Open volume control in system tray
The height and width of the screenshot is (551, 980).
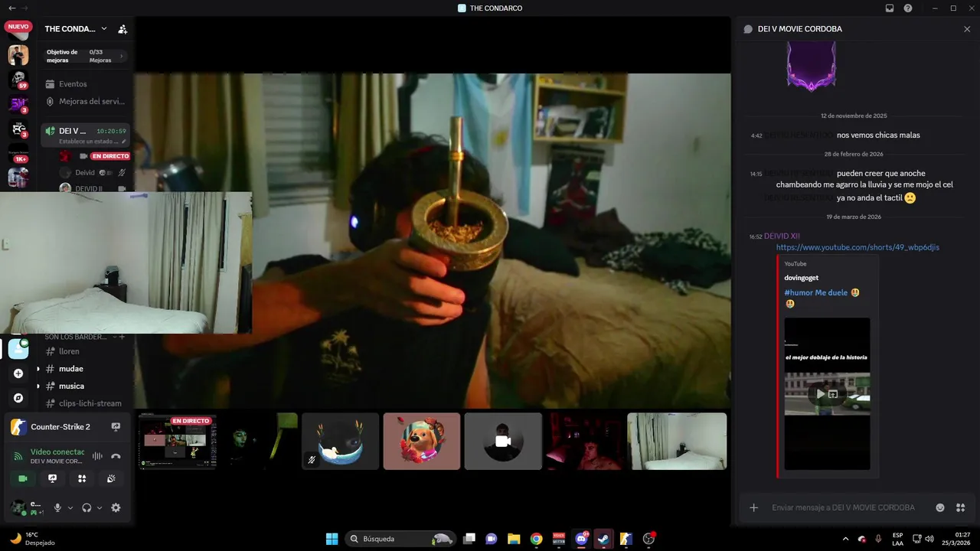[929, 539]
